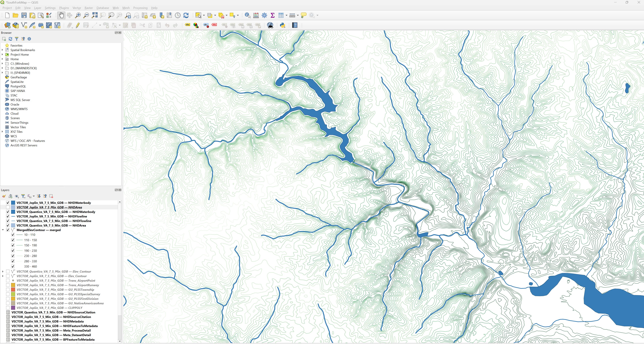Click Remove Layer/Group icon in Layers panel
The image size is (644, 344).
pyautogui.click(x=51, y=196)
